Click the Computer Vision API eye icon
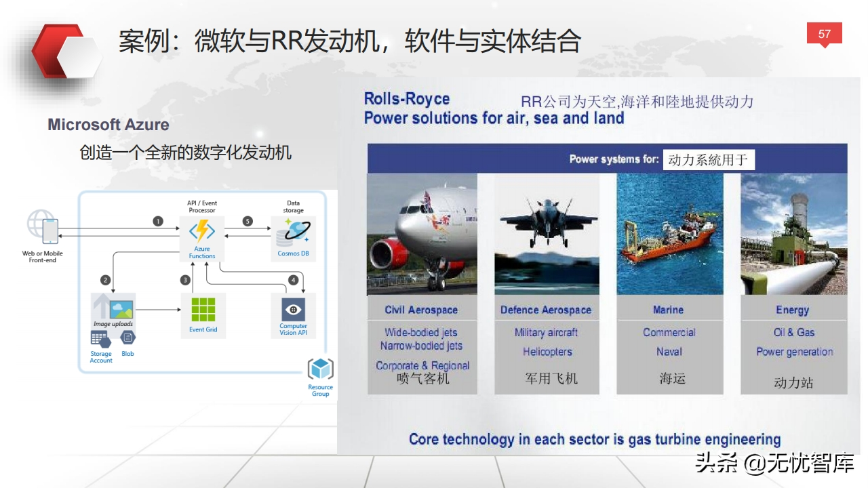 (x=293, y=309)
